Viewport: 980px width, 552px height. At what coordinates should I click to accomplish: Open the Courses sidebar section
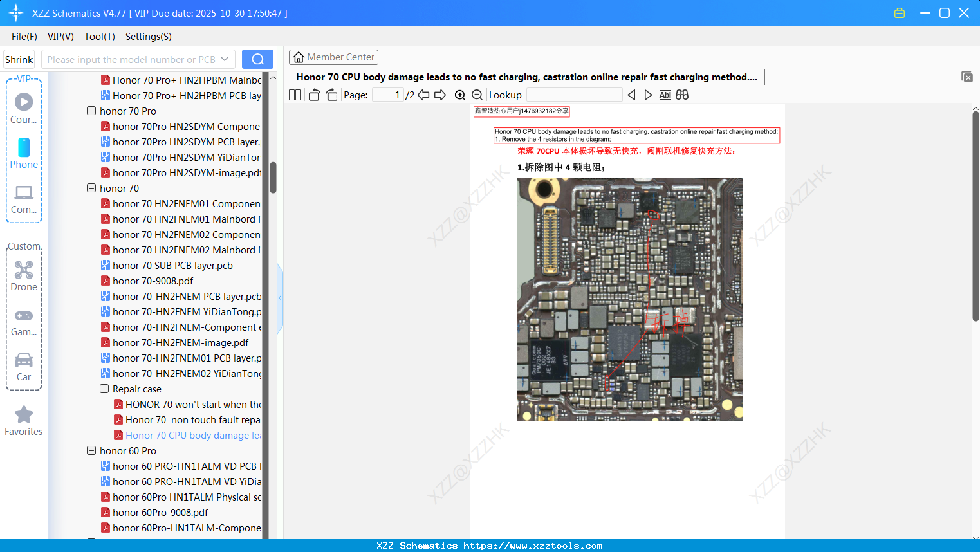[x=24, y=109]
